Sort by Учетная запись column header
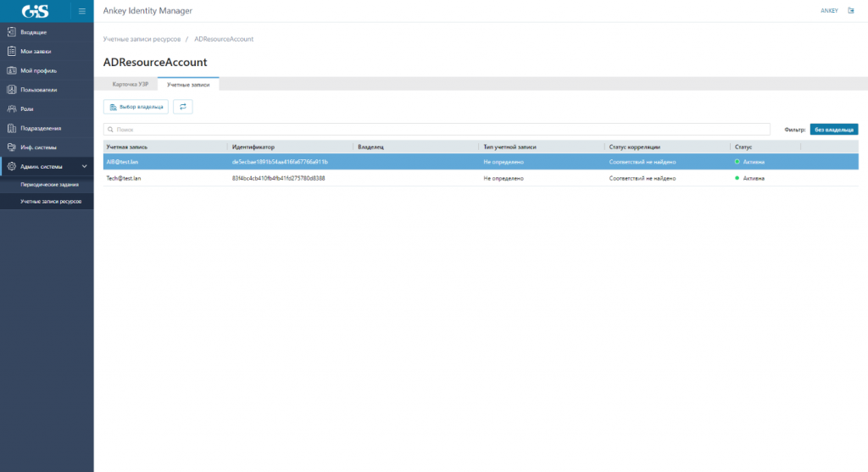 point(127,147)
